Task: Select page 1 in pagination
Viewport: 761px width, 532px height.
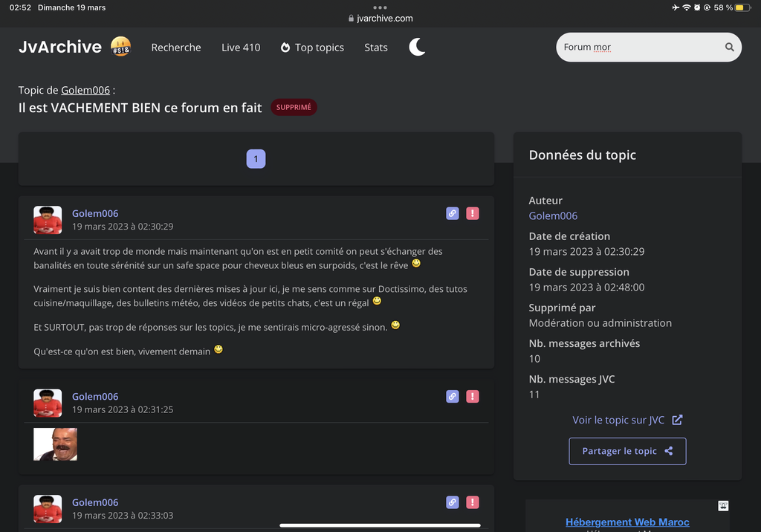Action: tap(256, 159)
